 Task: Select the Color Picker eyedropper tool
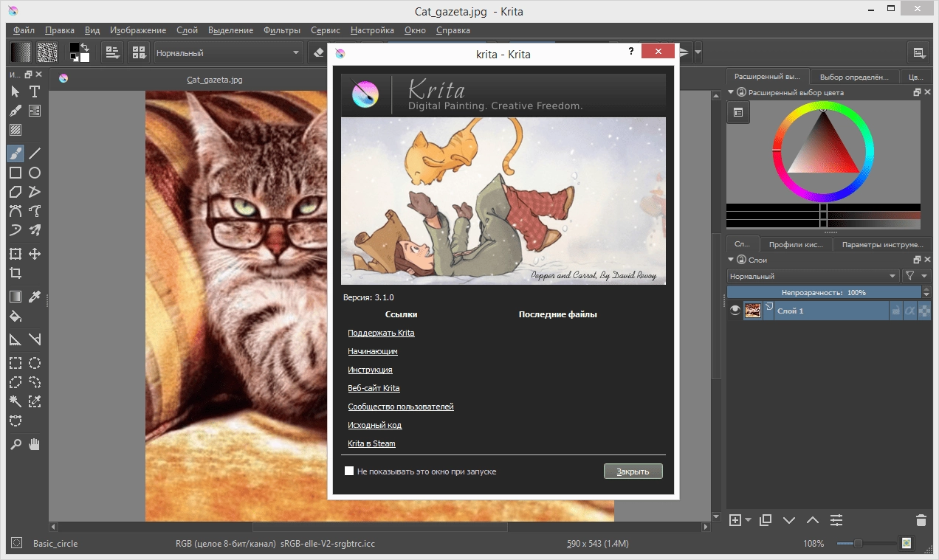click(35, 297)
